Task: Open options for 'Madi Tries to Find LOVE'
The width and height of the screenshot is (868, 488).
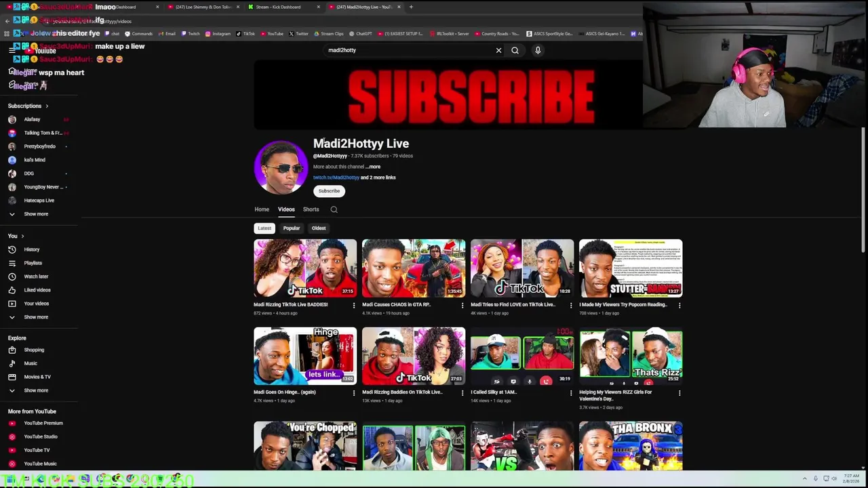Action: (570, 305)
